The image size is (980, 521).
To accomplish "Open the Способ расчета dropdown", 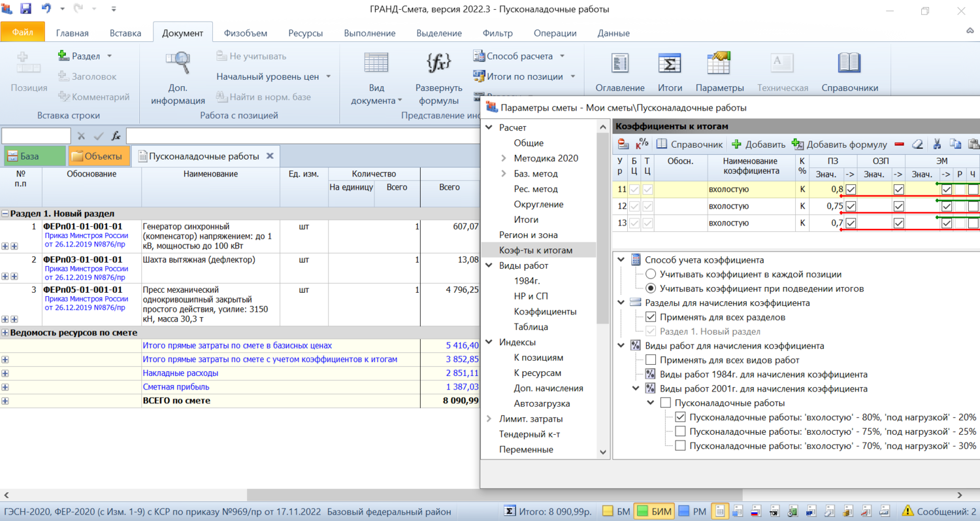I will pos(562,56).
